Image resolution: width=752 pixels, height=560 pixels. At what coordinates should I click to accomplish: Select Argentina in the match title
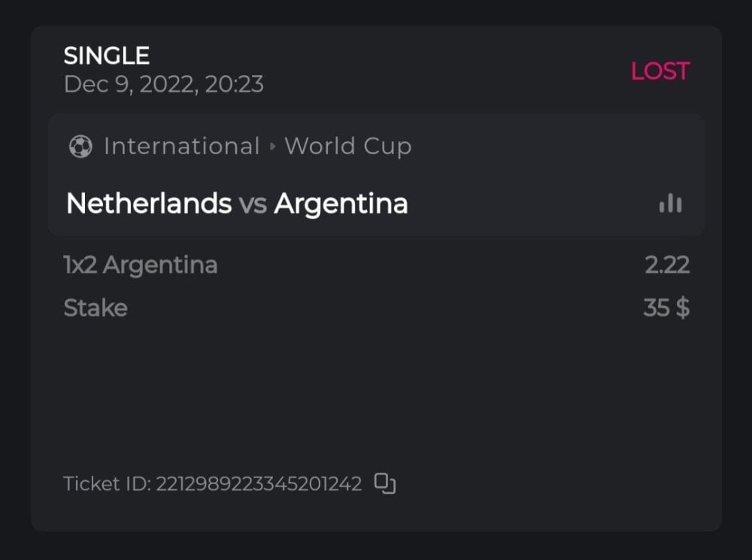coord(341,204)
